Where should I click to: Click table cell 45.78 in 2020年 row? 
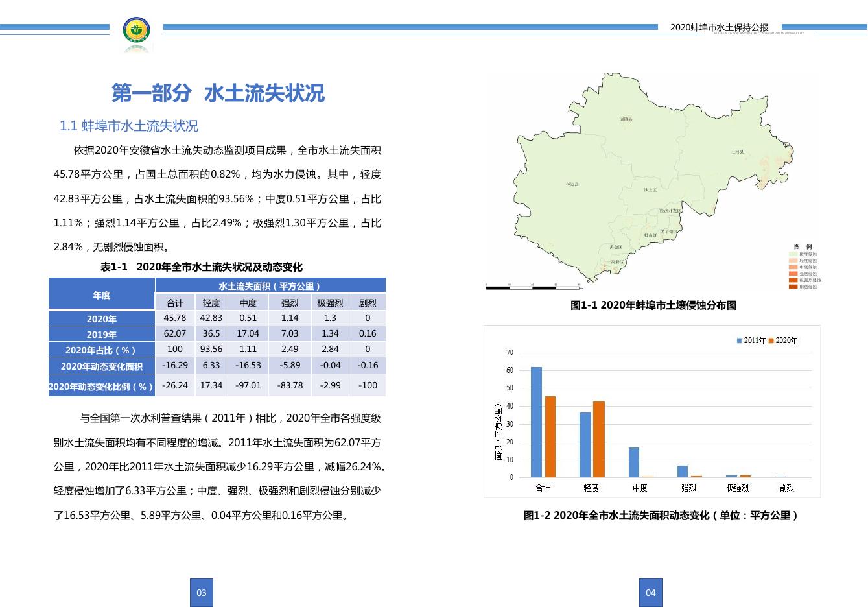[x=175, y=318]
